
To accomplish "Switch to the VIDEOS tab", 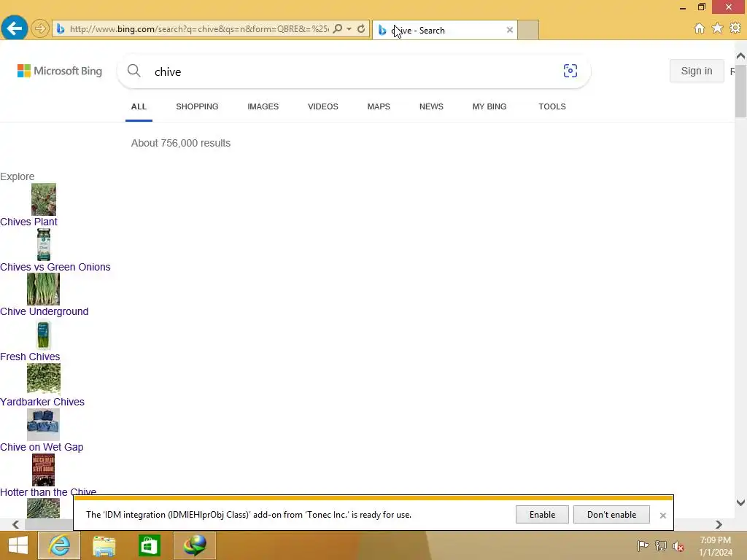I will (x=323, y=106).
